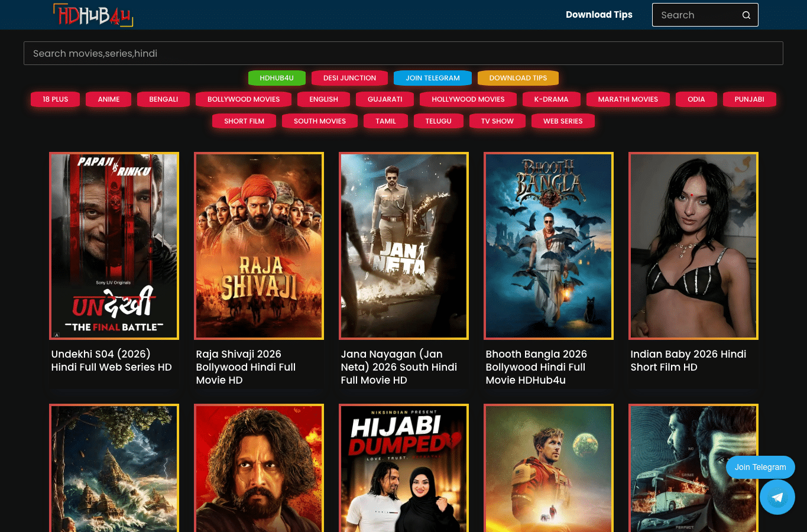Open the Bhooth Bangla poster thumbnail
Image resolution: width=807 pixels, height=532 pixels.
pos(549,246)
